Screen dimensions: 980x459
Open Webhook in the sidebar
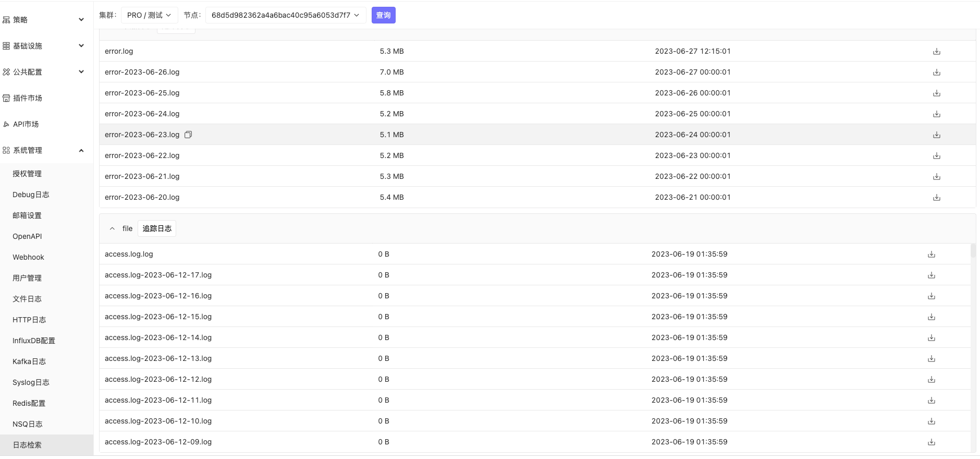pos(28,257)
